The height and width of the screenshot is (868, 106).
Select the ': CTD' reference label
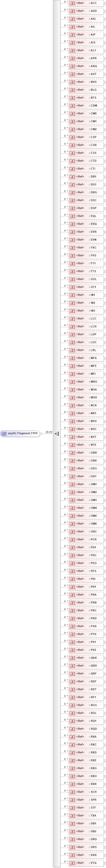coord(93,161)
